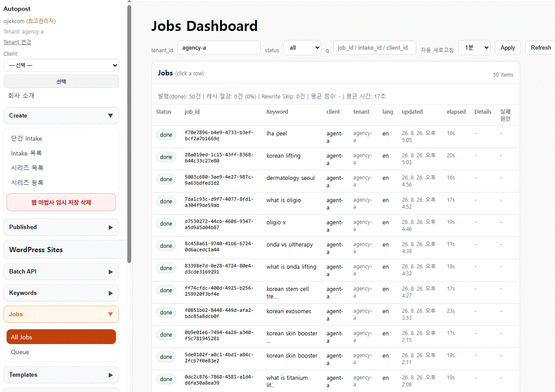
Task: Open the dermatology seoul job row
Action: [335, 181]
